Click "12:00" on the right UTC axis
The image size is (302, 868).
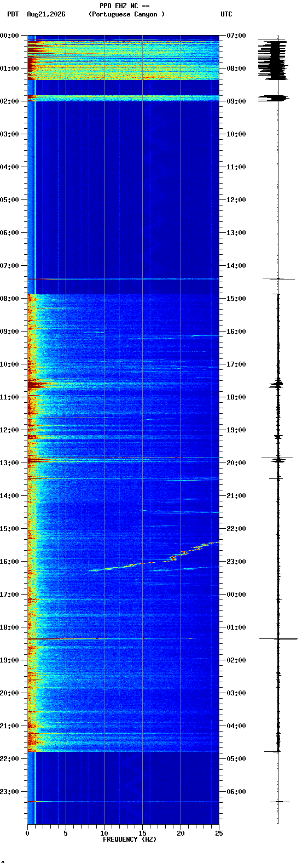pyautogui.click(x=236, y=199)
